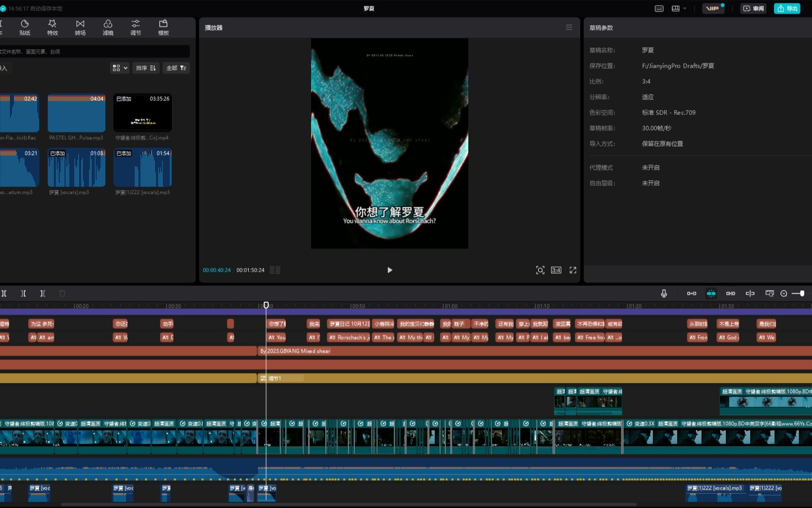Click the 00:50 mark on the timeline ruler
812x508 pixels.
pos(358,306)
